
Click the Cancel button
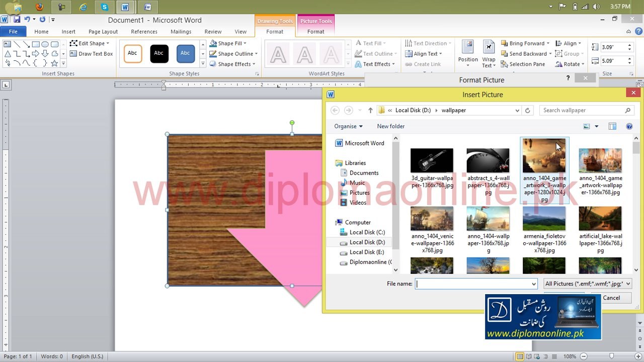[611, 298]
